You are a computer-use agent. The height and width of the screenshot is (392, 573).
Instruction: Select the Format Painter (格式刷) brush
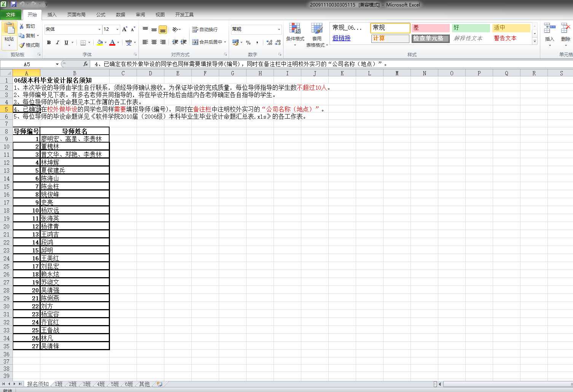[22, 45]
